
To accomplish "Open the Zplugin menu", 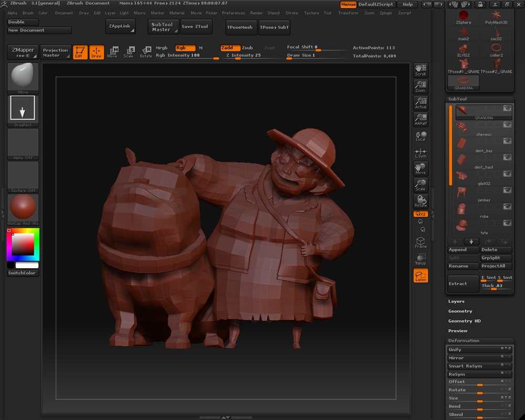I will (x=386, y=13).
